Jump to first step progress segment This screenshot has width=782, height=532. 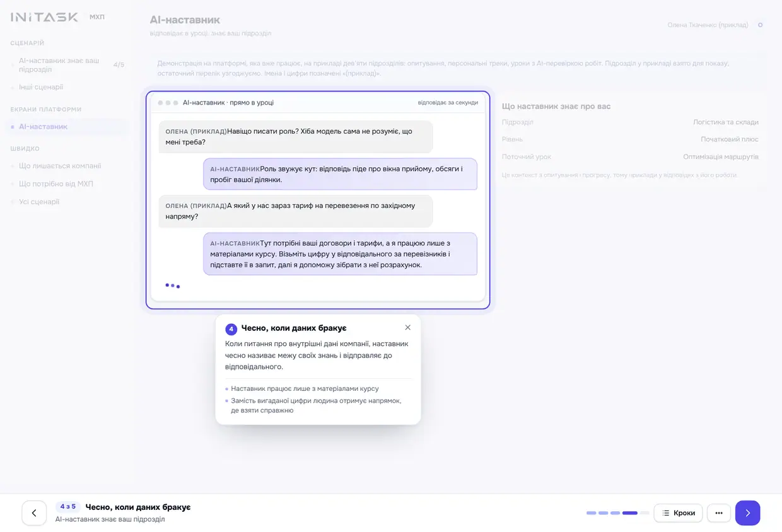pos(591,513)
